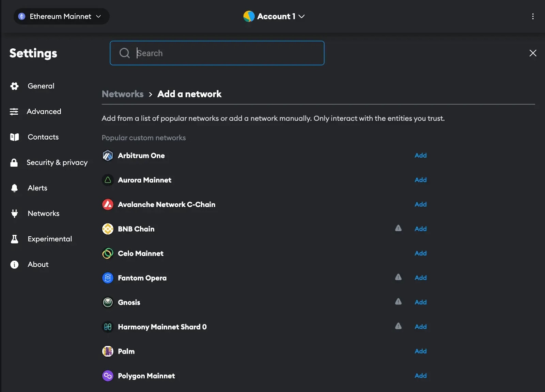Expand the Account 1 dropdown
Viewport: 545px width, 392px height.
click(x=274, y=16)
